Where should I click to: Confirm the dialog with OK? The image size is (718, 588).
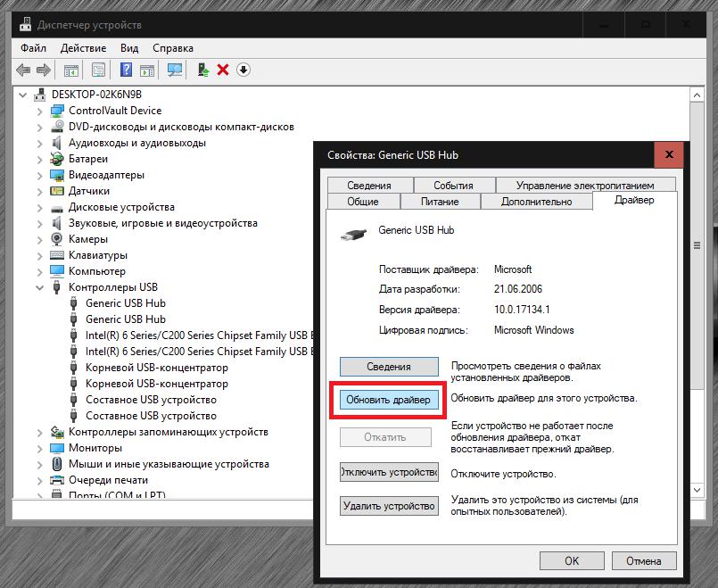pyautogui.click(x=572, y=560)
